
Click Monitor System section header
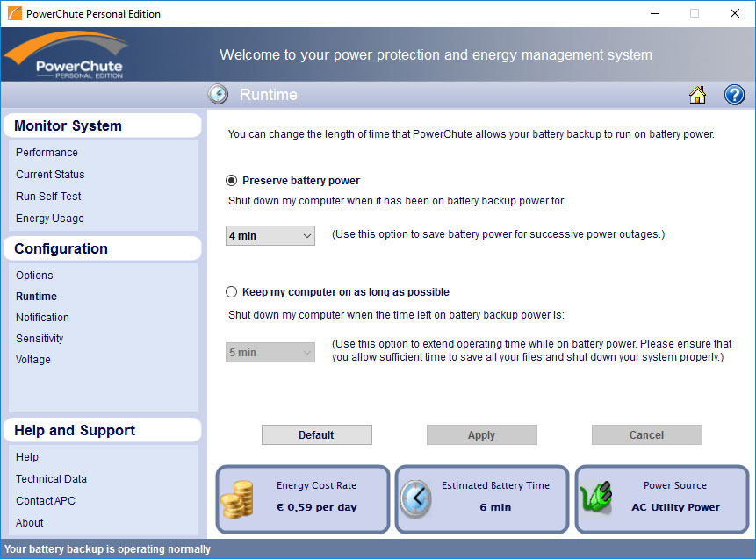pos(102,125)
